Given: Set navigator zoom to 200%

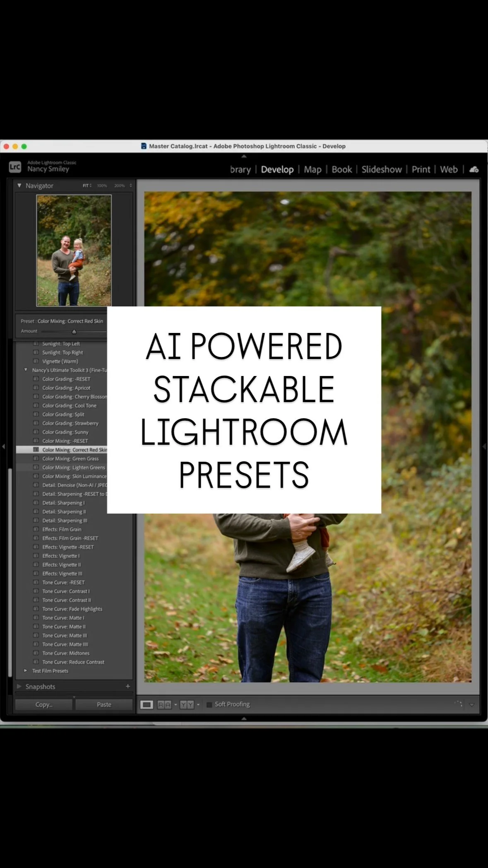Looking at the screenshot, I should [120, 186].
